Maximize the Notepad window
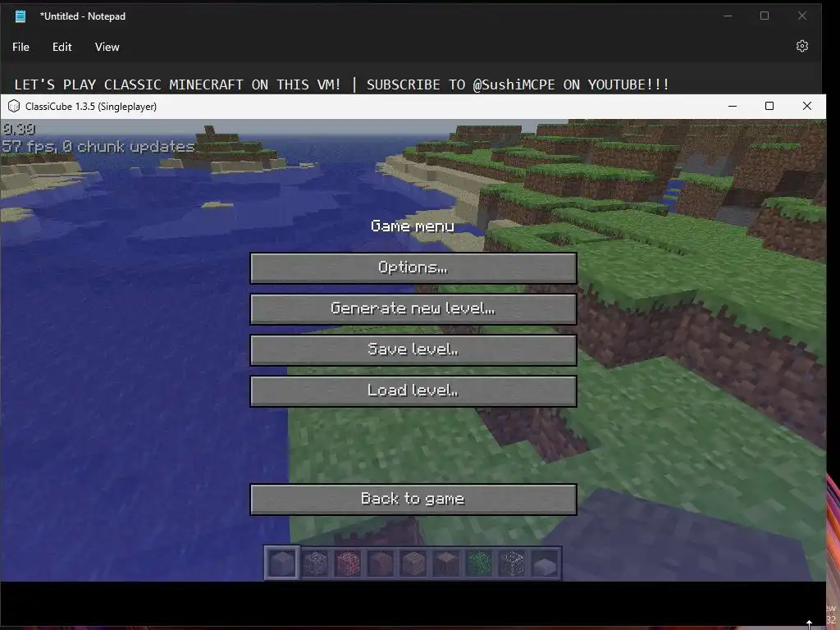The height and width of the screenshot is (630, 840). pyautogui.click(x=765, y=16)
